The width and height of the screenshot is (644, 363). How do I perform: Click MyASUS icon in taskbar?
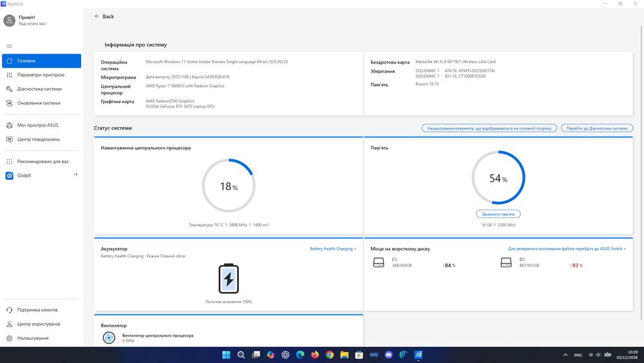pyautogui.click(x=418, y=355)
